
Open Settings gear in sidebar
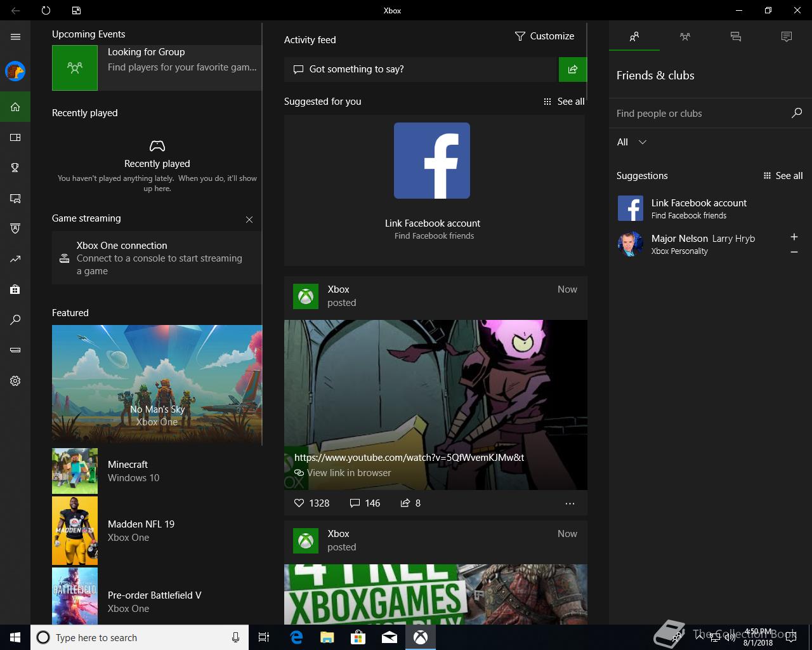tap(15, 381)
